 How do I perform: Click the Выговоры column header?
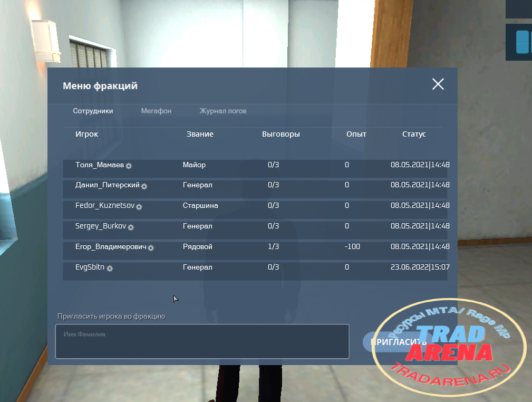coord(281,134)
